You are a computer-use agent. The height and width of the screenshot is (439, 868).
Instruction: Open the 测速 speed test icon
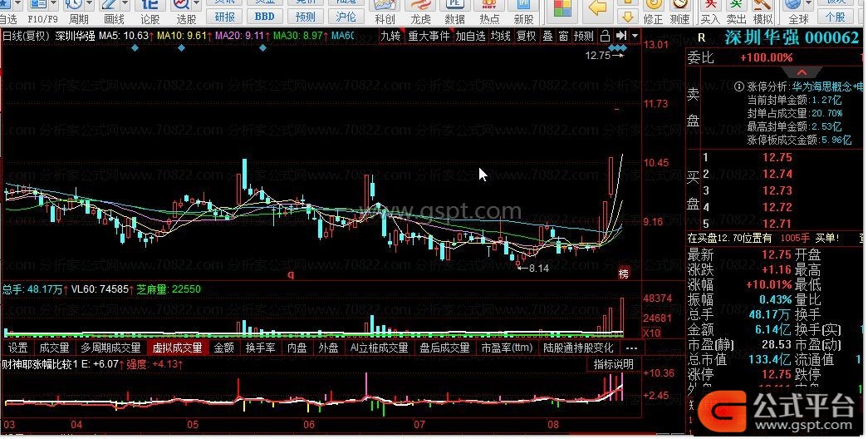(x=680, y=4)
